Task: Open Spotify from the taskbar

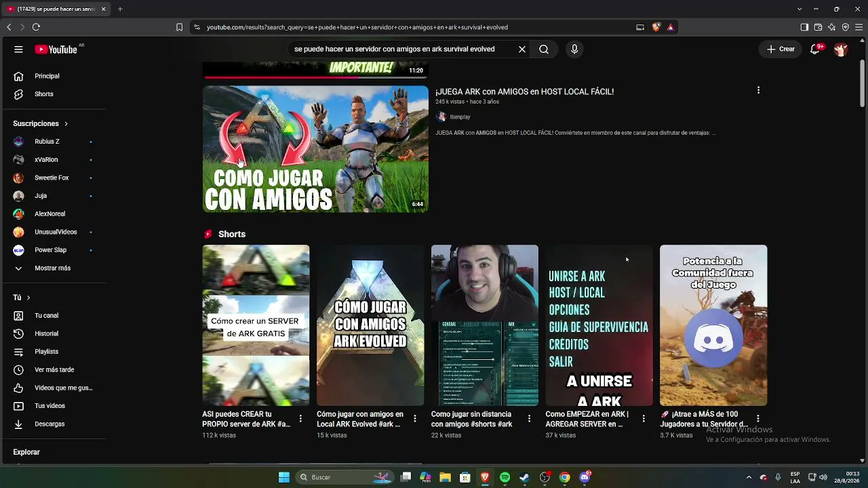Action: (x=505, y=477)
